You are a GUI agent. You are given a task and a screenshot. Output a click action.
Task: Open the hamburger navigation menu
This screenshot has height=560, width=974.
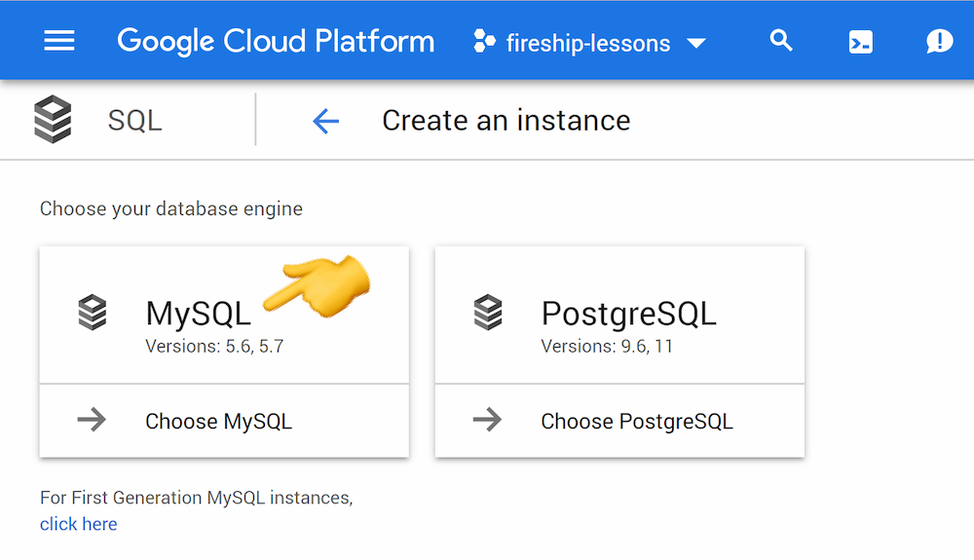(x=59, y=41)
